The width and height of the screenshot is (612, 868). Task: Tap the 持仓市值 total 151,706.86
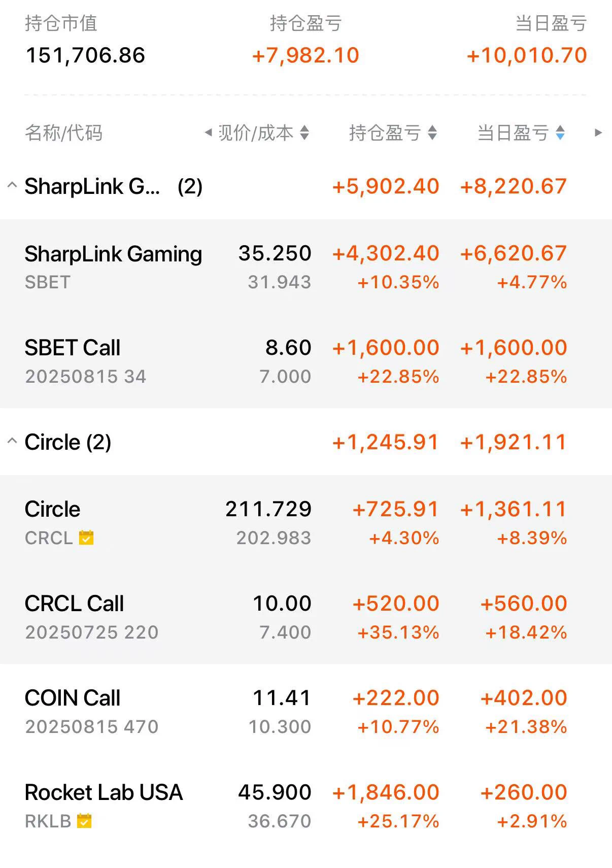coord(85,55)
